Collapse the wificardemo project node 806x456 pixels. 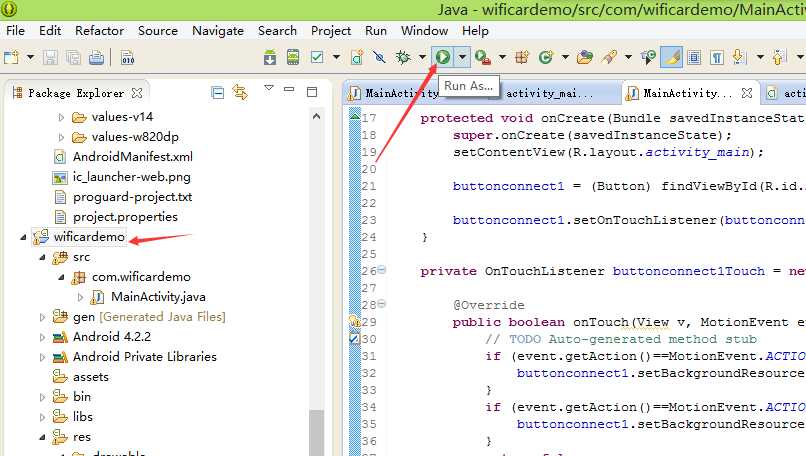(23, 238)
